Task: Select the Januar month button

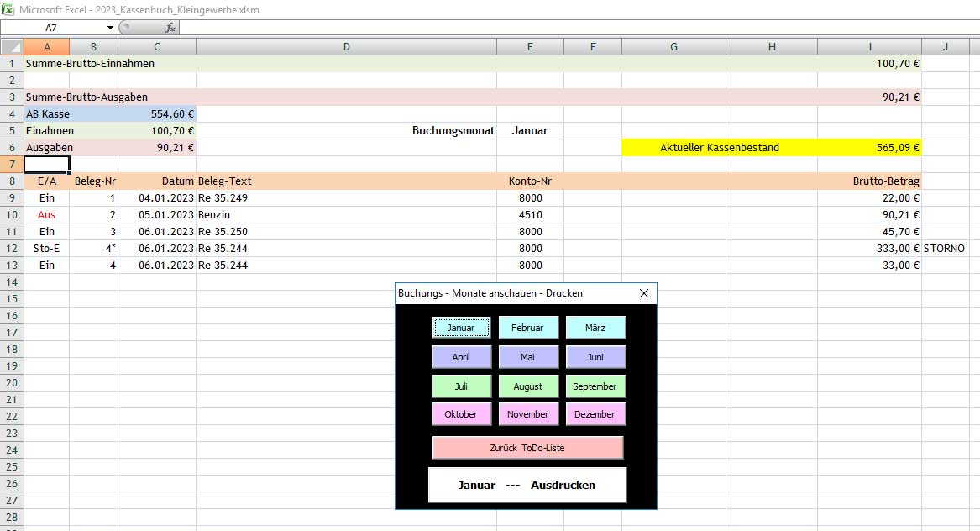Action: click(x=461, y=328)
